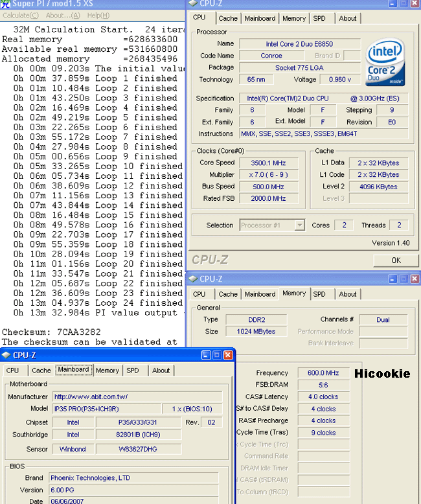Click the Multiplier x 7.0 value
Image resolution: width=421 pixels, height=504 pixels.
[268, 175]
